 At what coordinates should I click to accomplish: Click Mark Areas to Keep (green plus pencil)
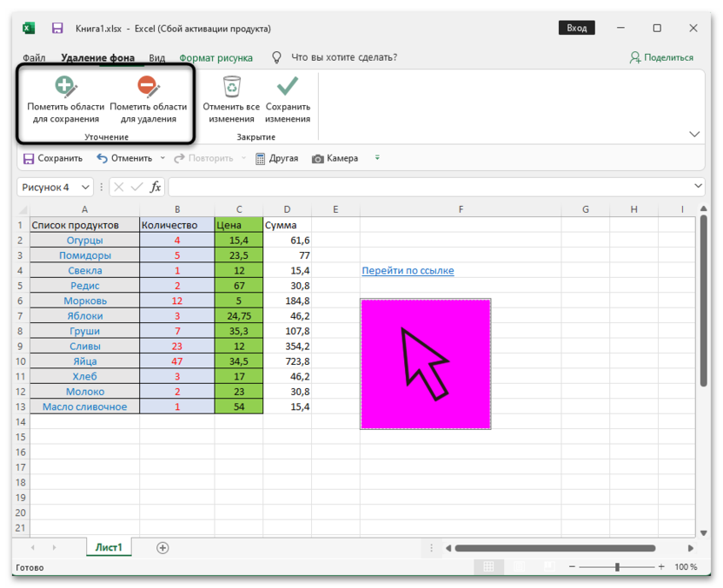coord(65,88)
